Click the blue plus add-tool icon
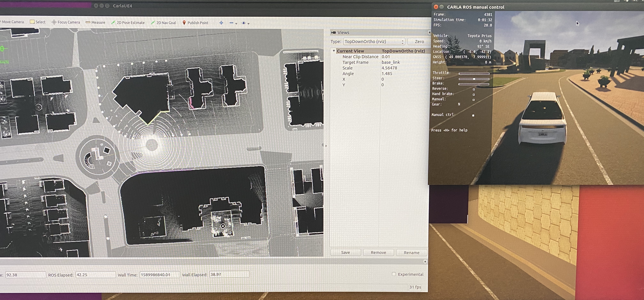Viewport: 644px width, 300px height. [x=221, y=23]
